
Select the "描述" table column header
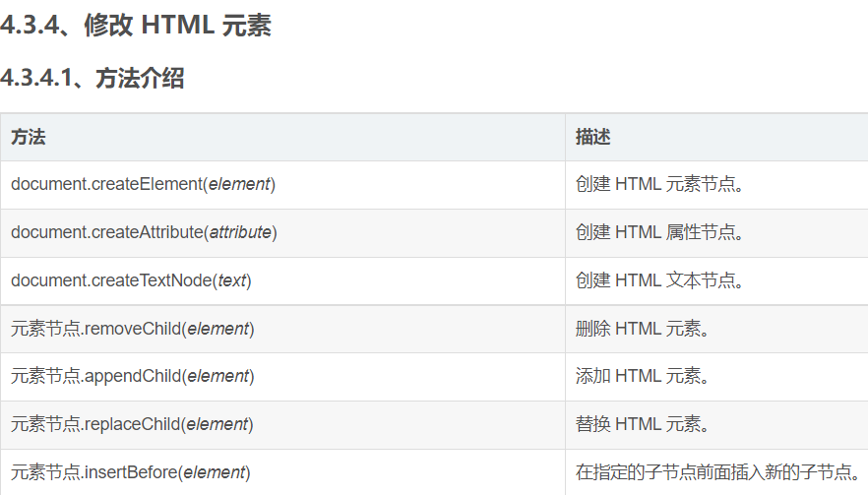[593, 137]
